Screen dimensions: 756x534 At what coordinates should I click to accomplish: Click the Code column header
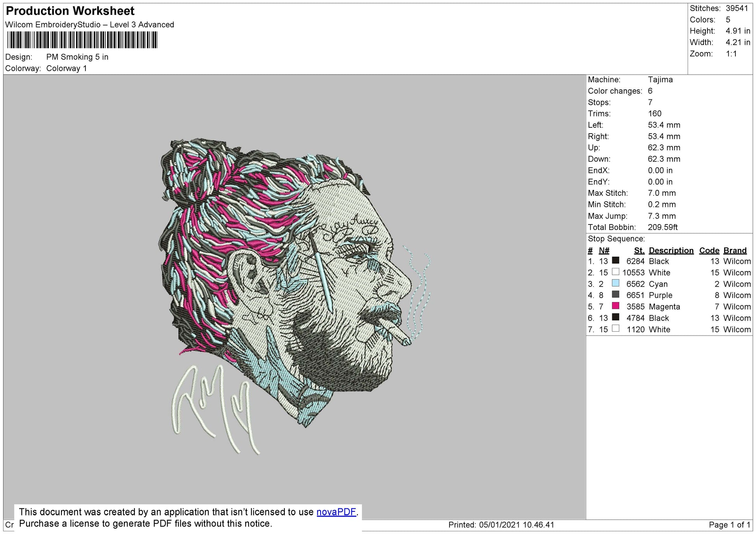tap(709, 250)
